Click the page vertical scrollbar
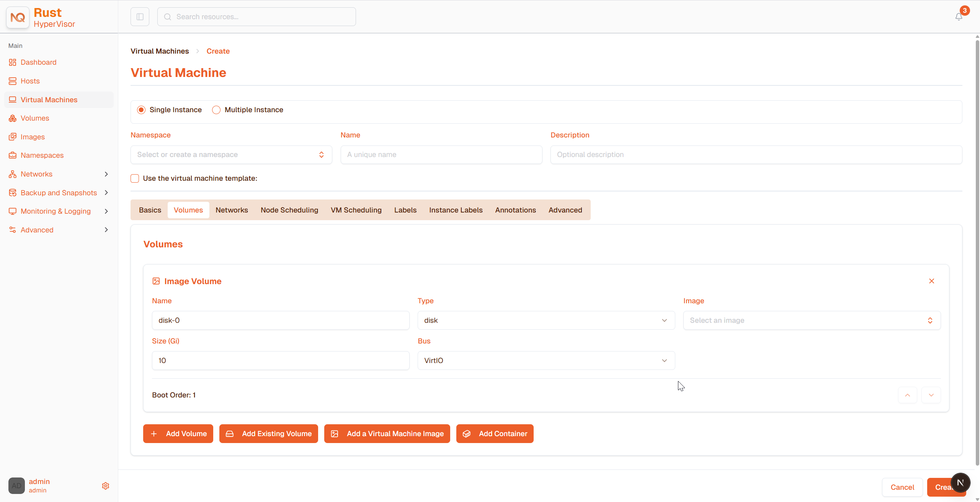 point(977,253)
